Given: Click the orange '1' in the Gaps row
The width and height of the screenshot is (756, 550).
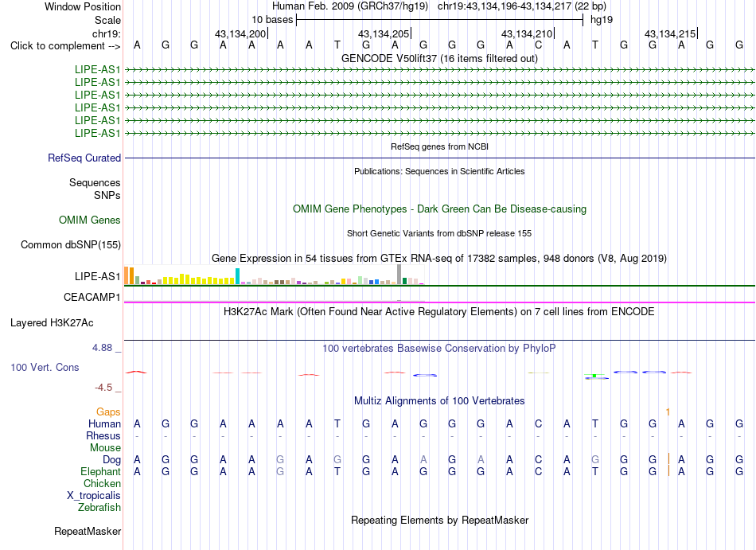Looking at the screenshot, I should pos(668,412).
